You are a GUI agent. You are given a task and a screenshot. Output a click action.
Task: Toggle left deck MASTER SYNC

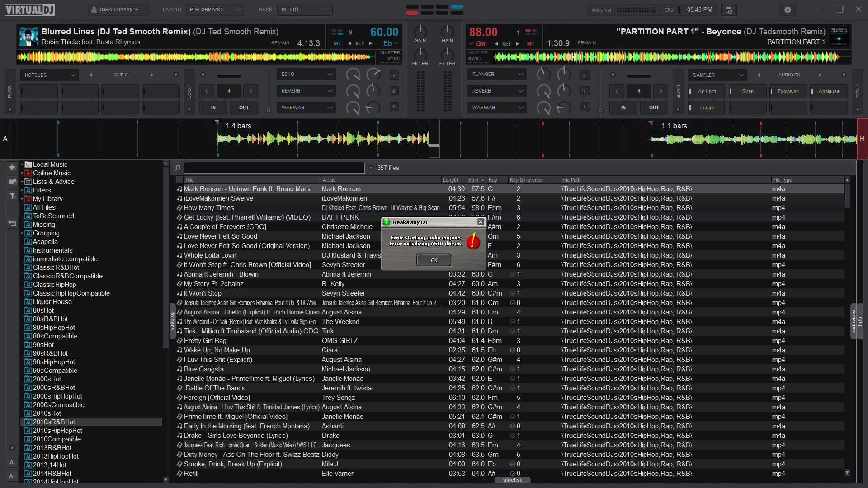(390, 56)
